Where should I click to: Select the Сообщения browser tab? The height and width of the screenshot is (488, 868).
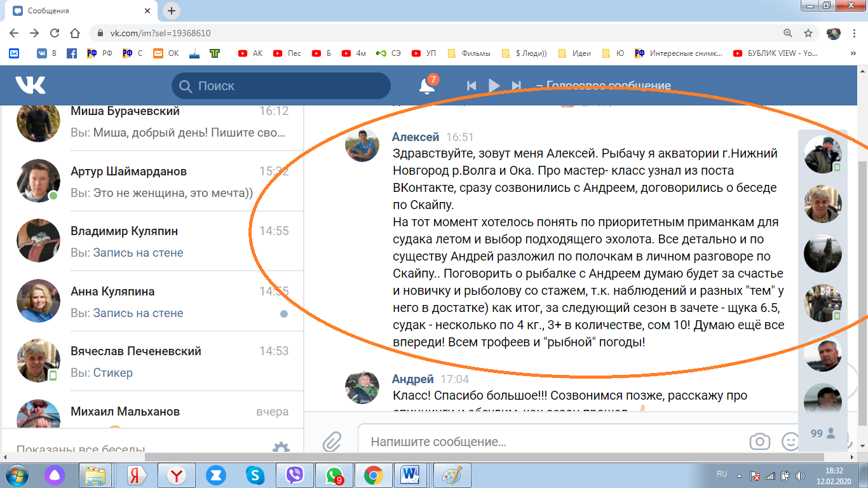pos(83,11)
